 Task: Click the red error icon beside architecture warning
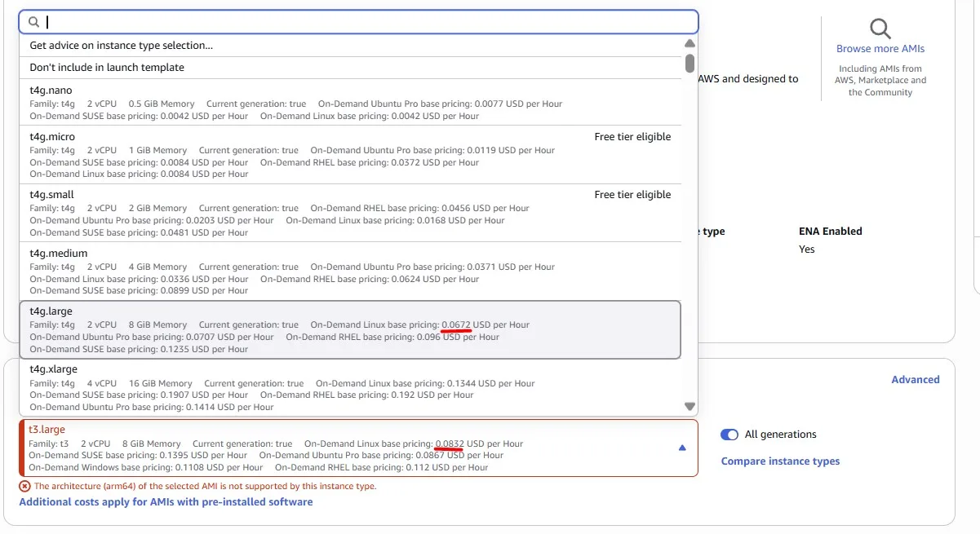(24, 486)
